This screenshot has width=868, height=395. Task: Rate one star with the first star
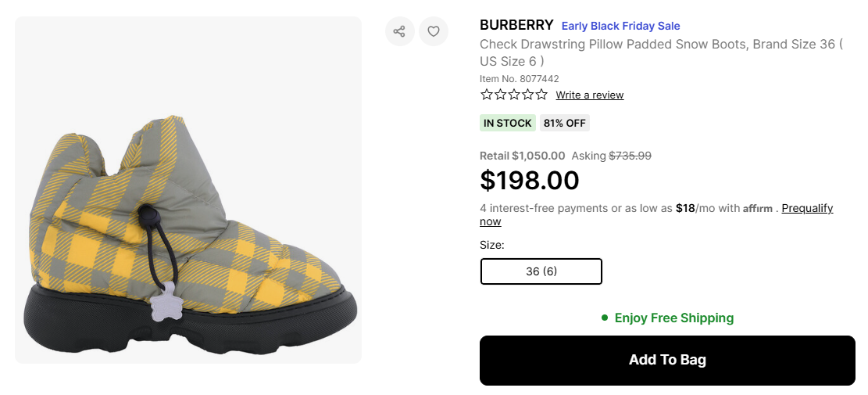click(487, 95)
